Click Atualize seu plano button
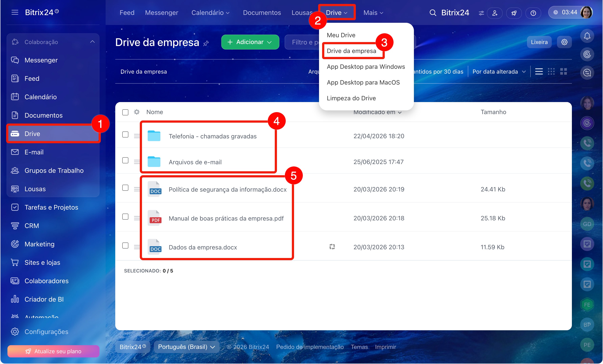This screenshot has height=364, width=603. [x=53, y=351]
